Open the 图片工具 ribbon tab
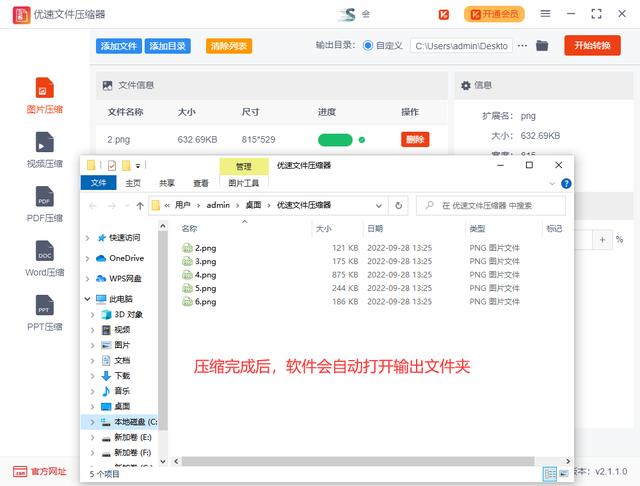This screenshot has height=486, width=640. click(x=244, y=183)
